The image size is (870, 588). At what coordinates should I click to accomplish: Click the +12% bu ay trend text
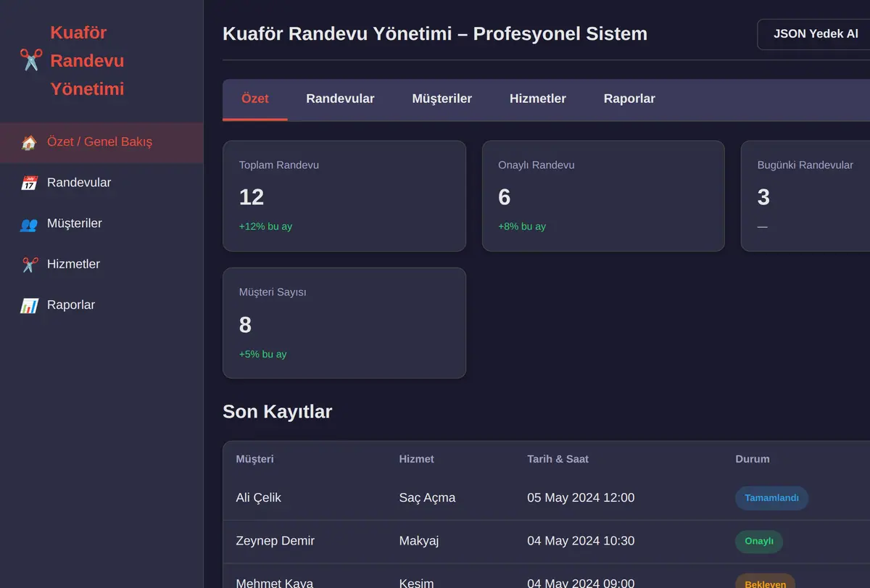pos(266,226)
